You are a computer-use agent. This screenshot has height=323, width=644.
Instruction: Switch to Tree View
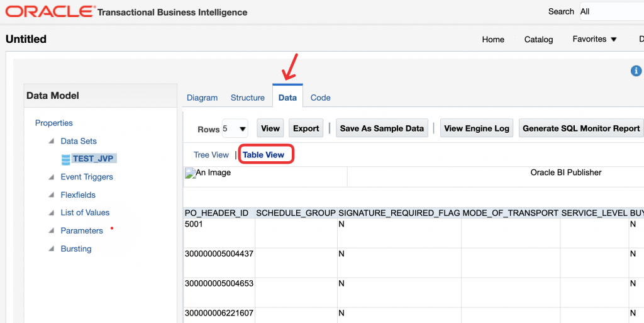[x=211, y=155]
